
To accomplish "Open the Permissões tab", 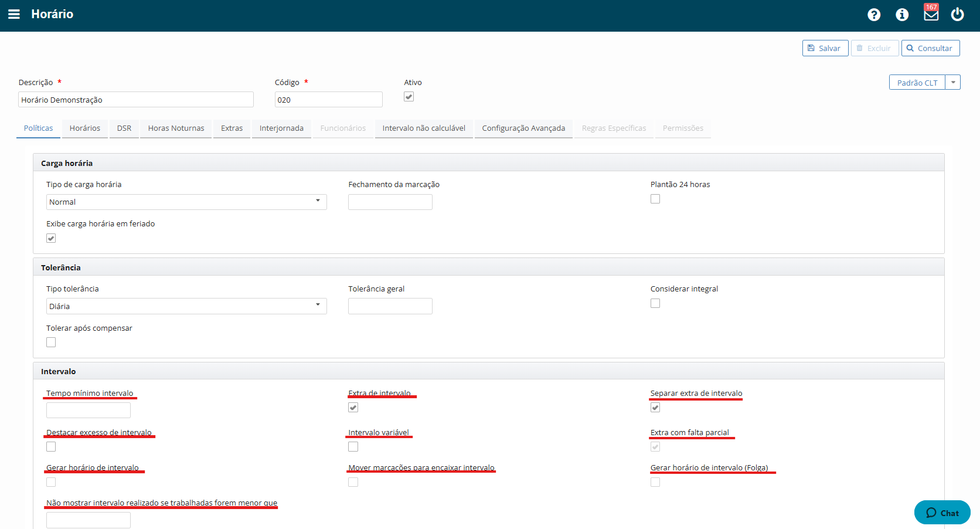I will pyautogui.click(x=683, y=128).
